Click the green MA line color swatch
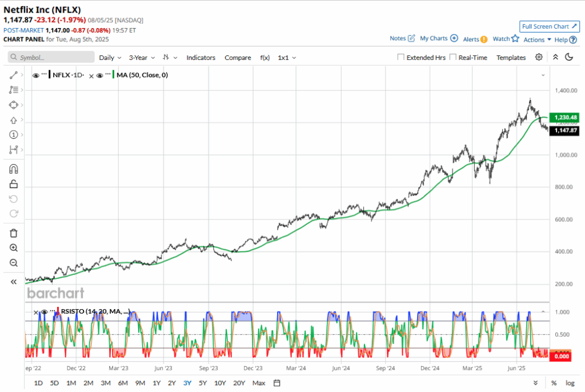585x392 pixels. click(113, 75)
